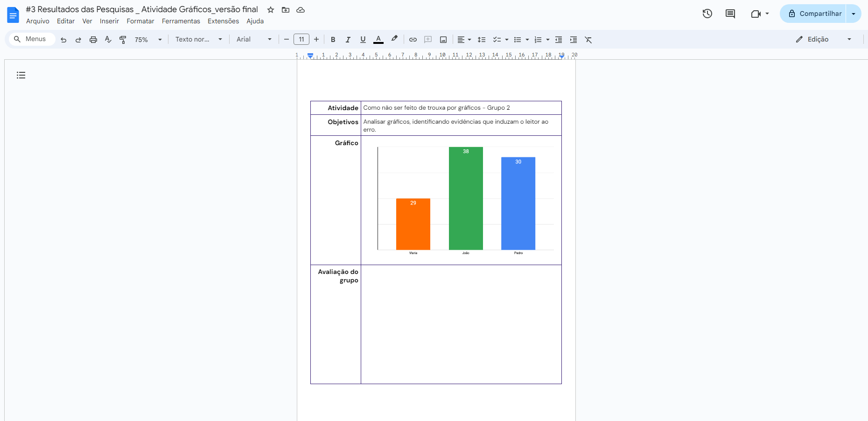The image size is (868, 421).
Task: Click the empty Avaliação do grupo cell
Action: (x=461, y=324)
